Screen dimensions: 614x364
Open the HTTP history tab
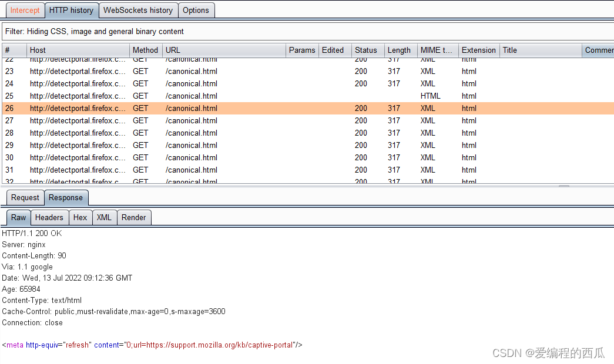tap(71, 11)
